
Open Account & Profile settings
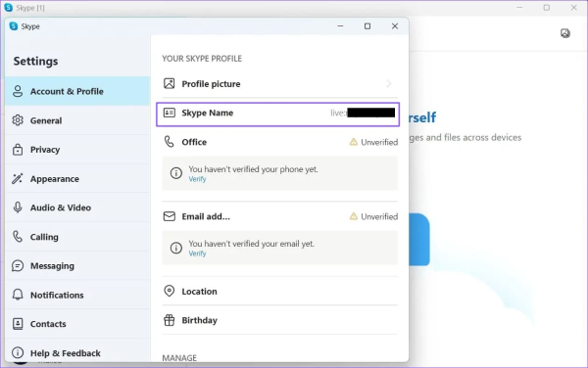[x=77, y=91]
